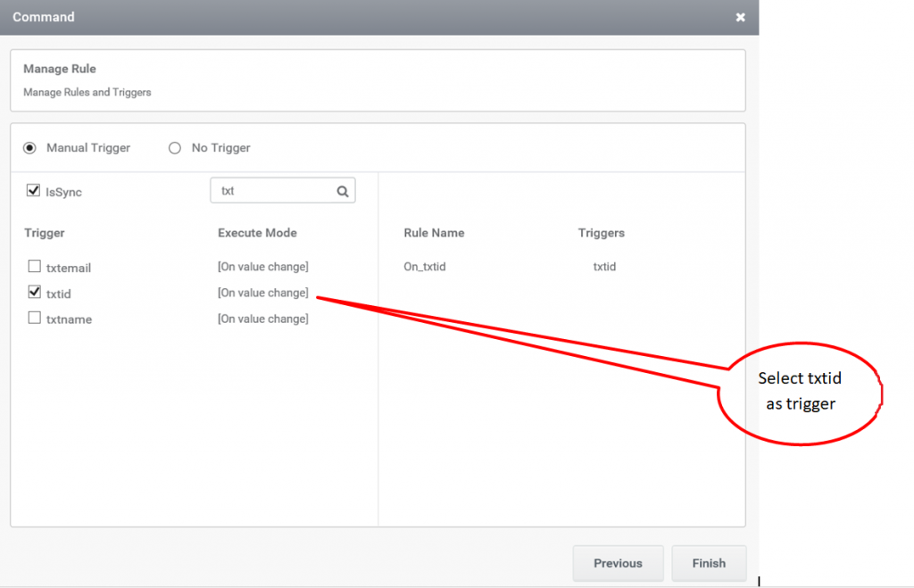This screenshot has width=914, height=588.
Task: Click the txtid entry under Triggers
Action: coord(604,266)
